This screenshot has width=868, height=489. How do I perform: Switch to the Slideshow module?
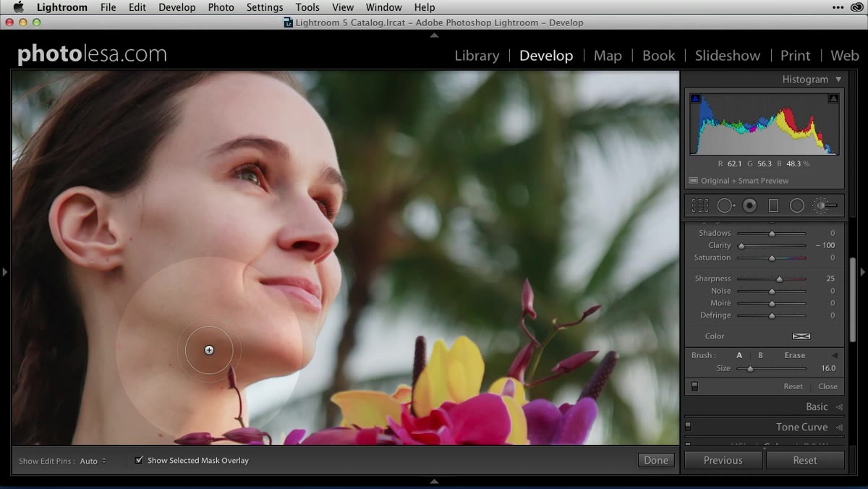click(728, 56)
